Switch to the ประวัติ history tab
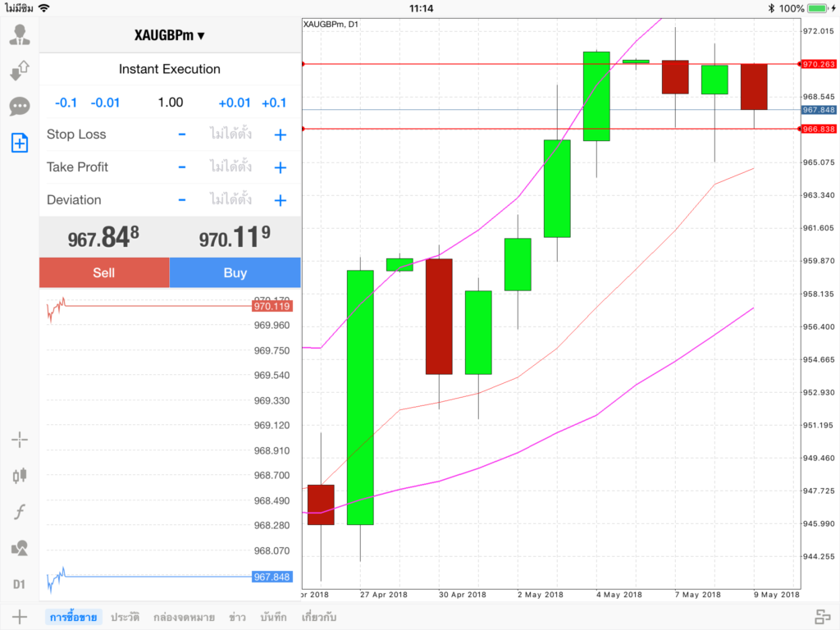The width and height of the screenshot is (840, 630). tap(125, 617)
